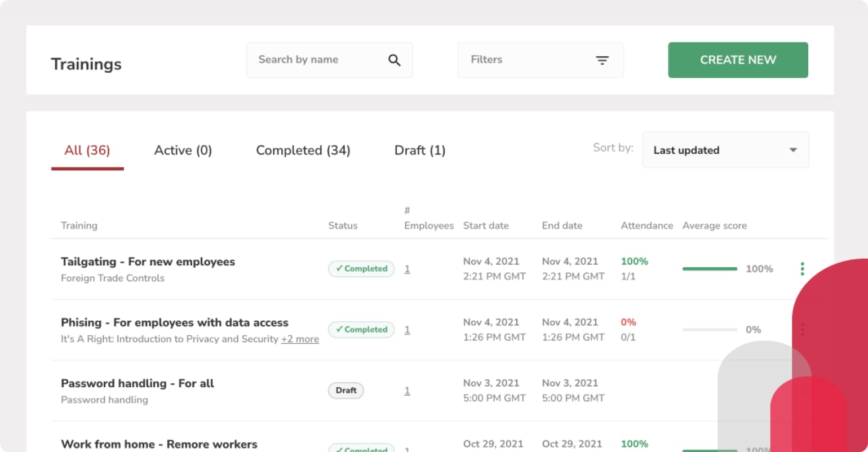868x452 pixels.
Task: Click the Tailgating average score progress bar
Action: (x=710, y=269)
